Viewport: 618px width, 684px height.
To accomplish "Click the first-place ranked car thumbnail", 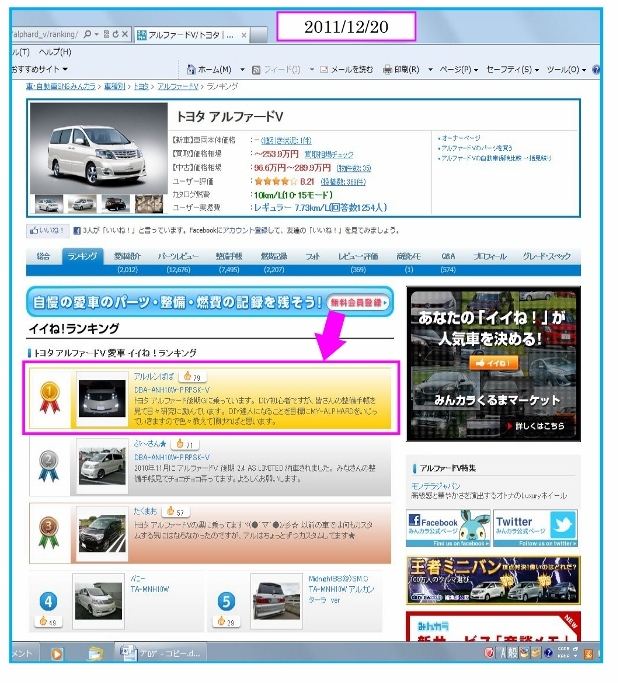I will point(102,398).
